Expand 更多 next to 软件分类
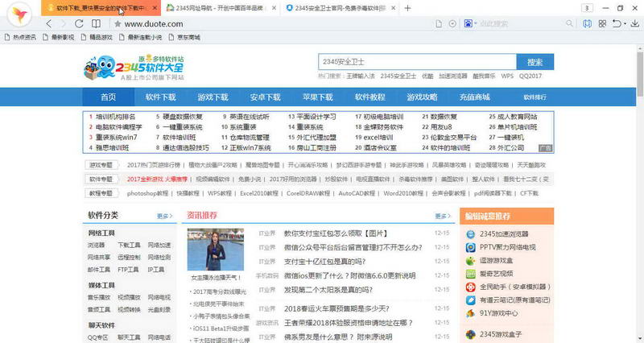 coord(164,216)
